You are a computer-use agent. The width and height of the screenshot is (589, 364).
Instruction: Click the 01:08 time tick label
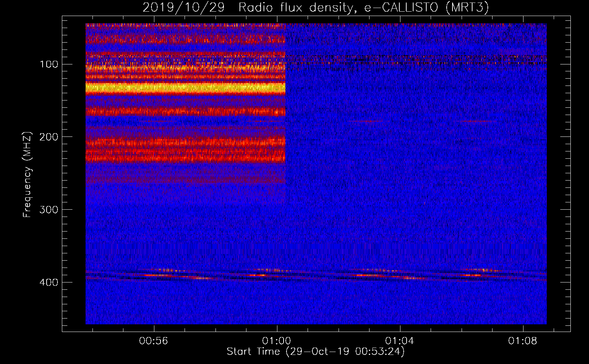pyautogui.click(x=523, y=341)
